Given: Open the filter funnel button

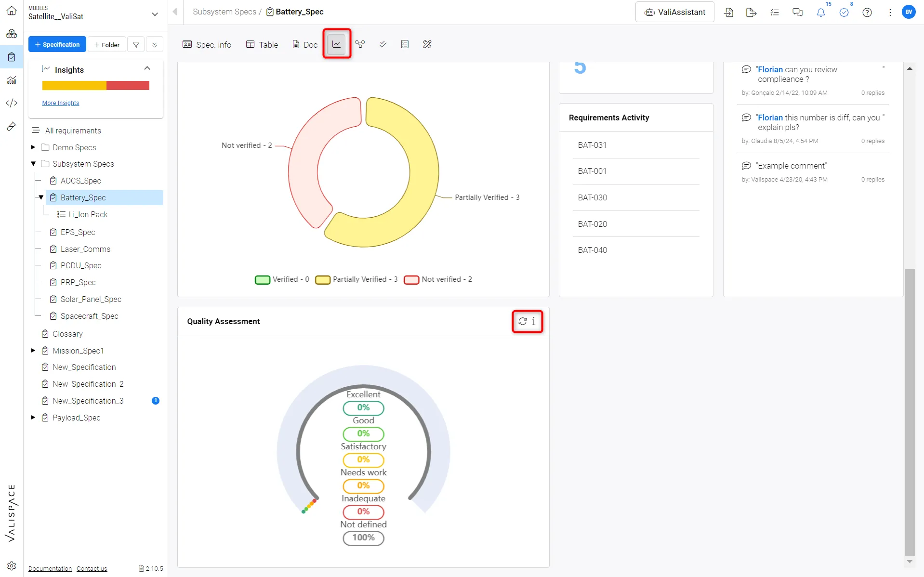Looking at the screenshot, I should 136,44.
